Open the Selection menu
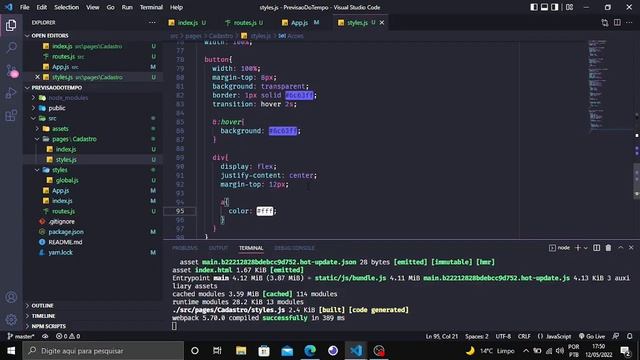The image size is (640, 360). point(66,7)
